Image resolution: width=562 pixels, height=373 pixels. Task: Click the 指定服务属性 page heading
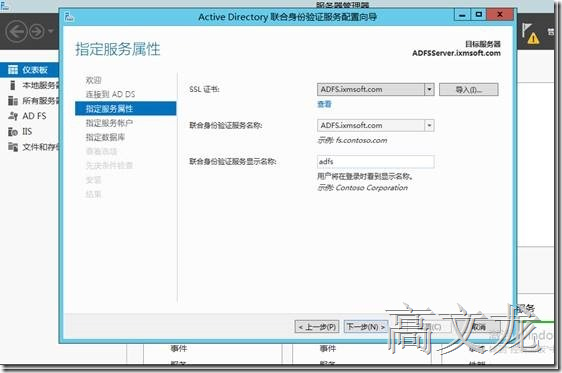tap(118, 49)
